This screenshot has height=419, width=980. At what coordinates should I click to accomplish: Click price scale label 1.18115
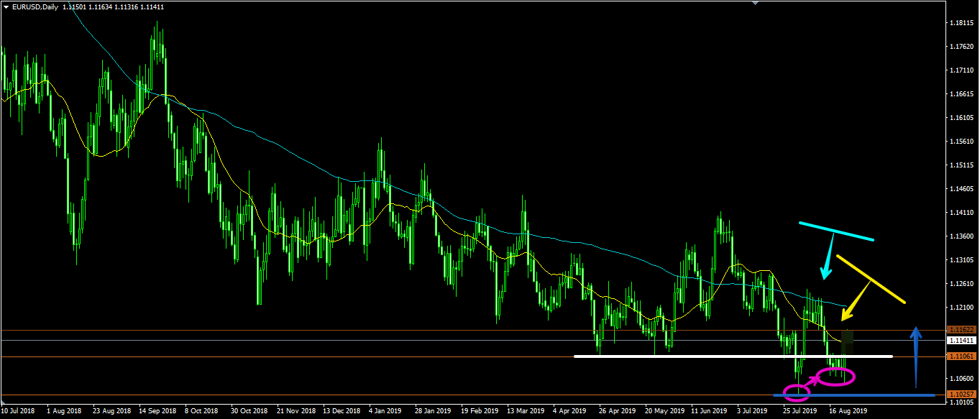961,24
